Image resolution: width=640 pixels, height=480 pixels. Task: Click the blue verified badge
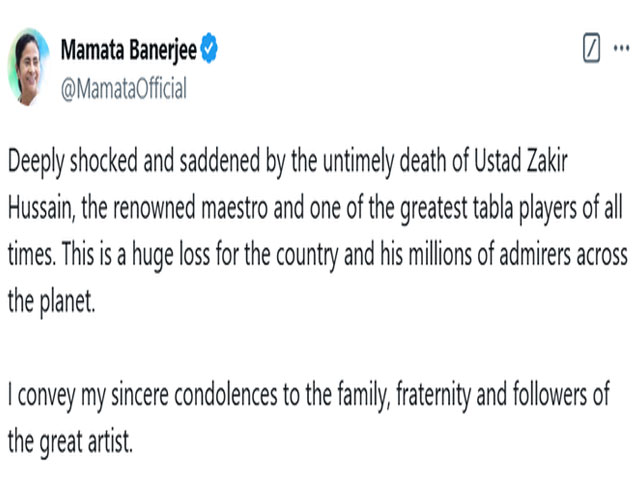(x=209, y=48)
